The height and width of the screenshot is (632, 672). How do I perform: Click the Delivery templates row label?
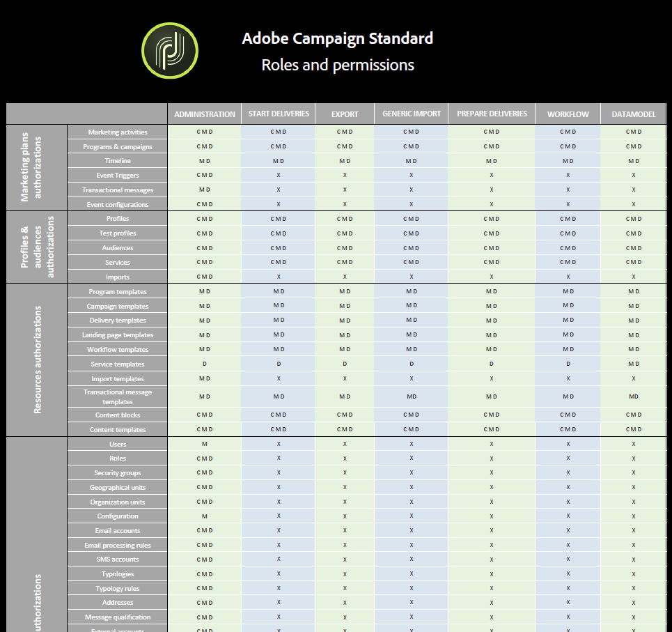(x=118, y=321)
